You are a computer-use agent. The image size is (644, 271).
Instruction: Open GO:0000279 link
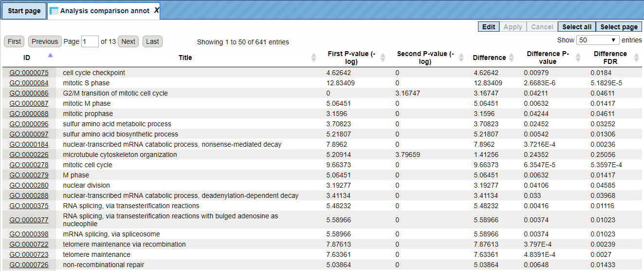click(29, 175)
